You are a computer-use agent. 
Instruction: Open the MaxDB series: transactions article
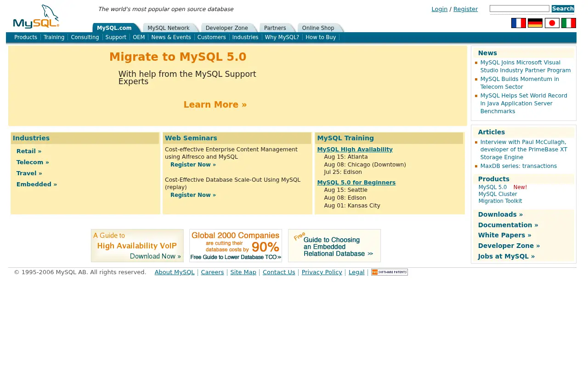519,166
